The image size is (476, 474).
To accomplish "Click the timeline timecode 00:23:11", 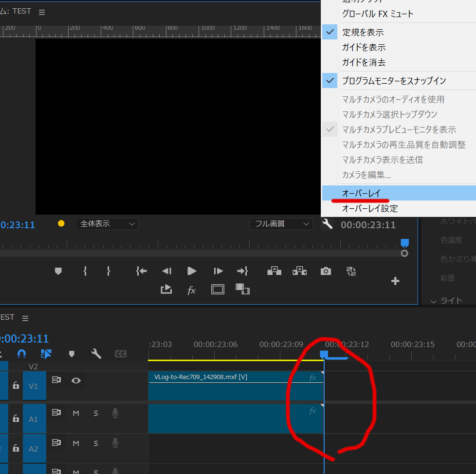I will click(x=25, y=338).
